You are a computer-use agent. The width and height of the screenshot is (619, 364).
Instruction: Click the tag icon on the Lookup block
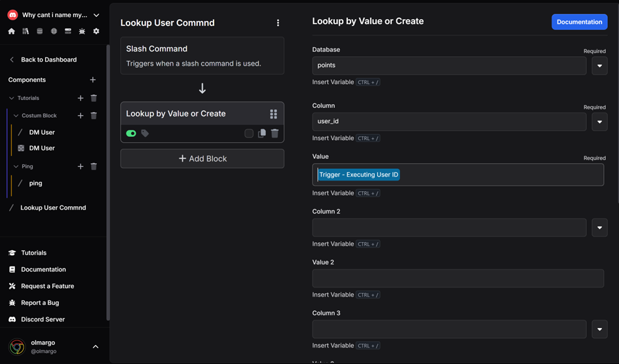[145, 134]
